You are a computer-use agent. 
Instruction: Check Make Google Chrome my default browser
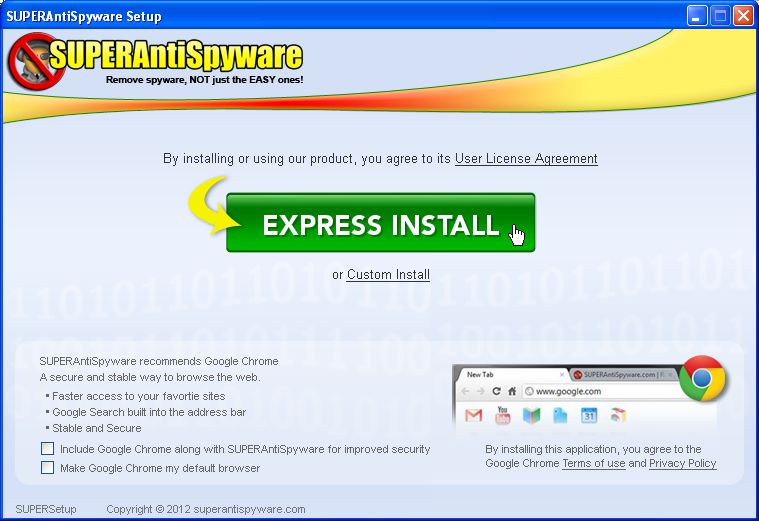47,467
